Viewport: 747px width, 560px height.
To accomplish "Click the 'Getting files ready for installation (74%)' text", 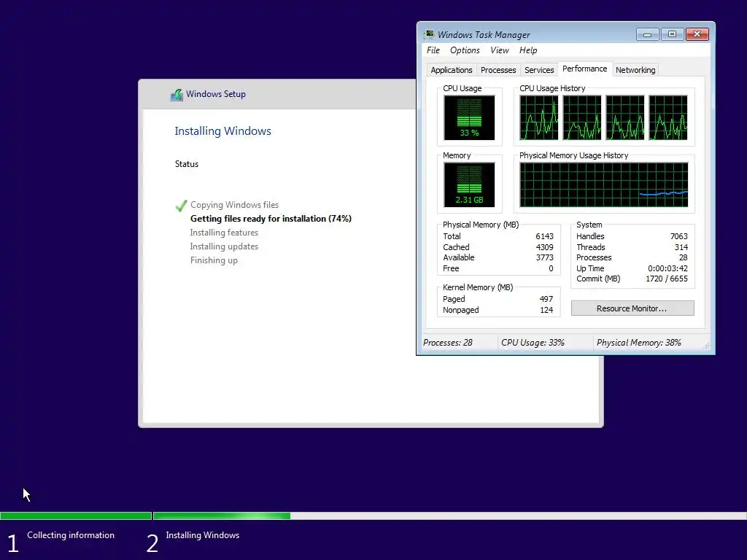I will 271,219.
